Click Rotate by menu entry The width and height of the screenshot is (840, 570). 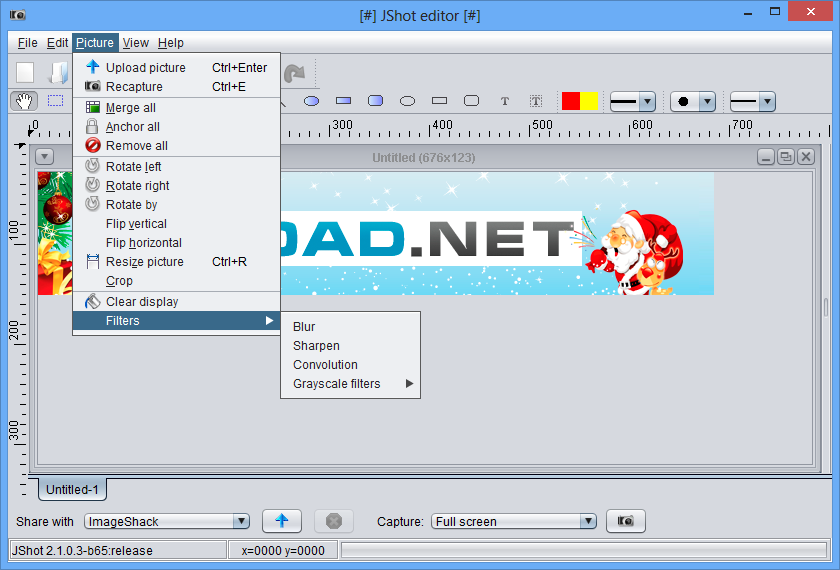pyautogui.click(x=176, y=205)
